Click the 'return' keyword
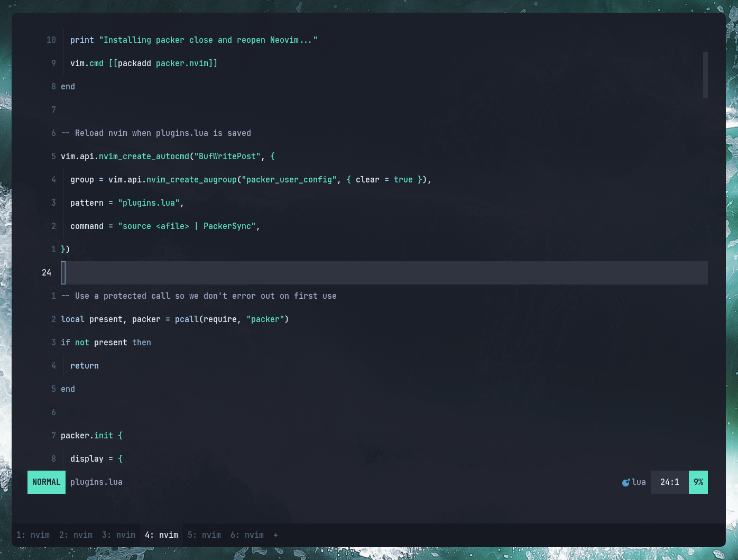The width and height of the screenshot is (738, 560). point(85,366)
